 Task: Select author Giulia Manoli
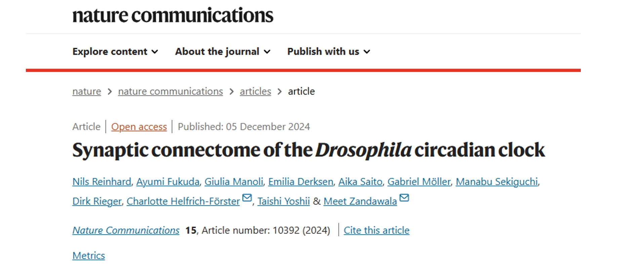point(234,182)
